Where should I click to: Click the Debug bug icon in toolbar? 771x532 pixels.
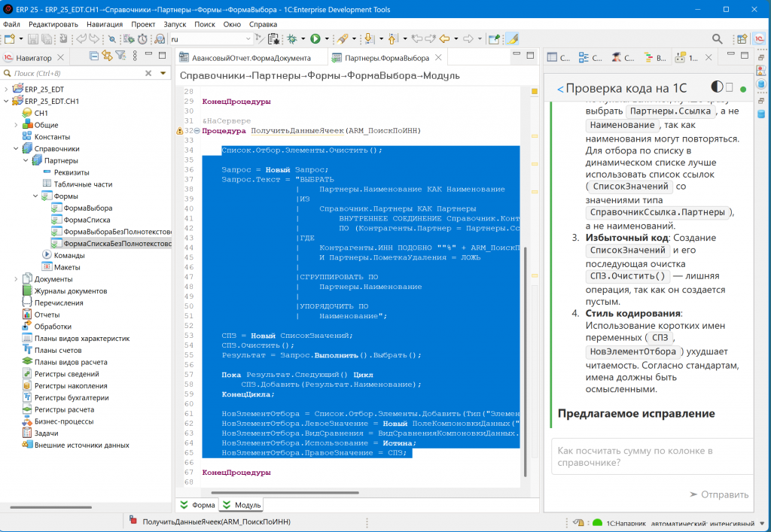tap(292, 38)
